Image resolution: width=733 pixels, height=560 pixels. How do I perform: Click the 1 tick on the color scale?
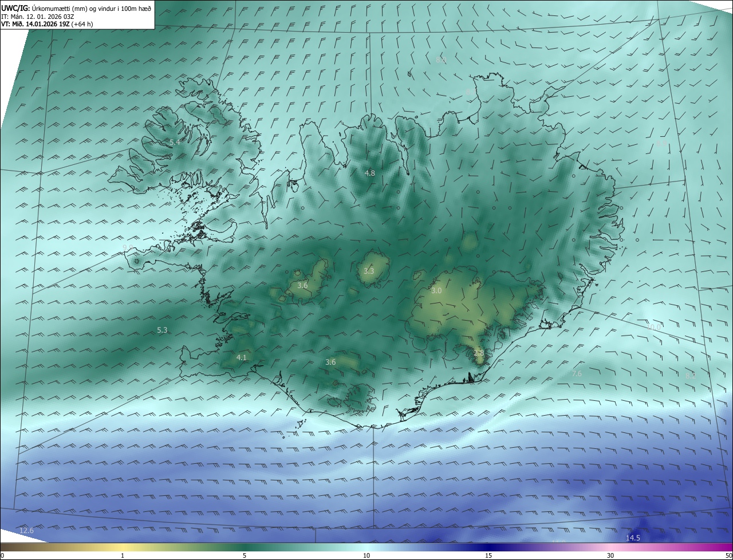tap(123, 555)
